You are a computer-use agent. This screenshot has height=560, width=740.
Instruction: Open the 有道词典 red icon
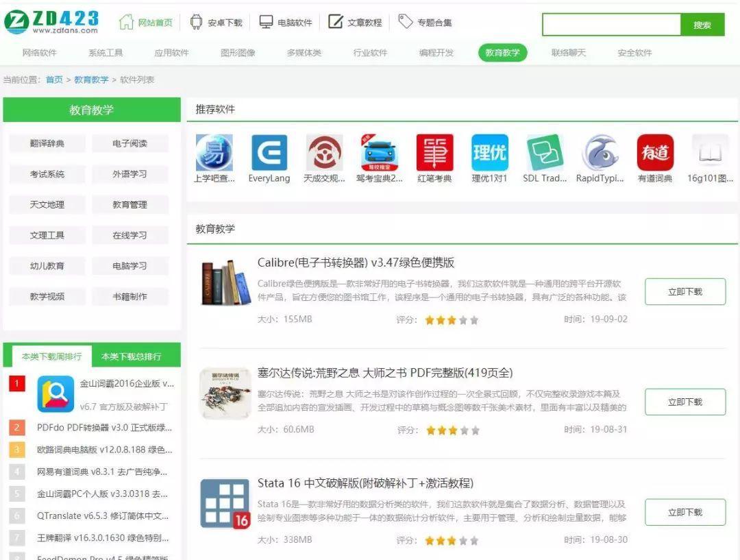655,152
